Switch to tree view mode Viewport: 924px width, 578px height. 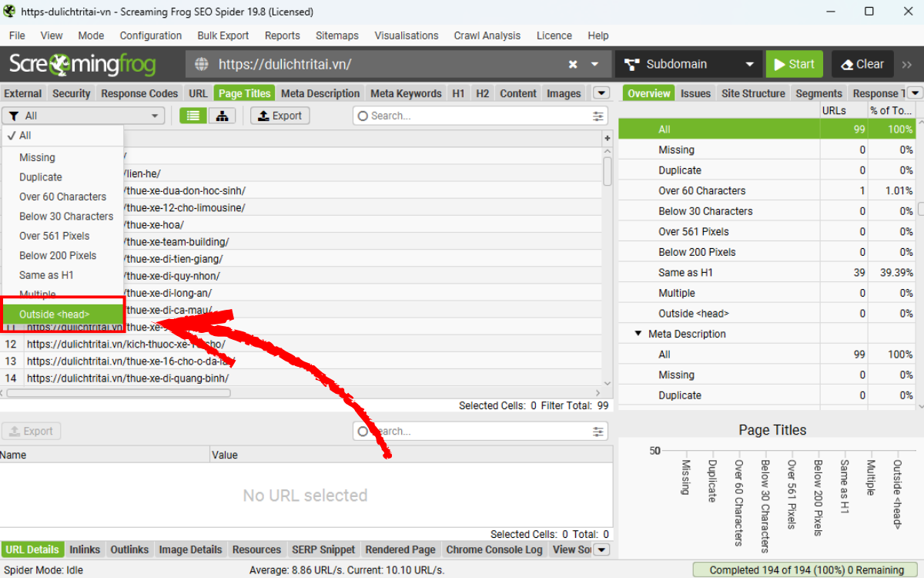point(222,115)
